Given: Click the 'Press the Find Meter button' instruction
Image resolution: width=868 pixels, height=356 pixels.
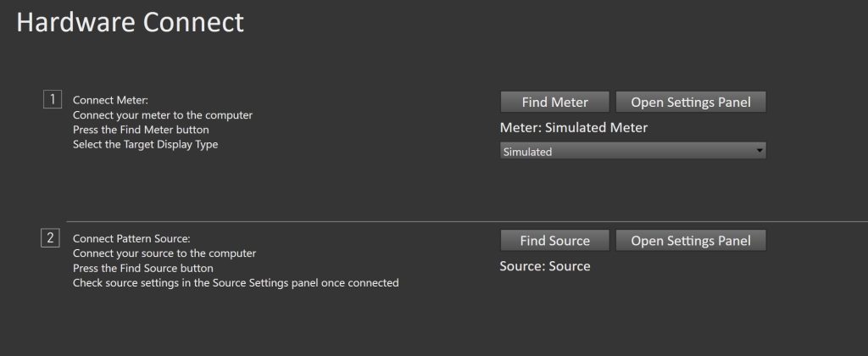Looking at the screenshot, I should tap(141, 130).
